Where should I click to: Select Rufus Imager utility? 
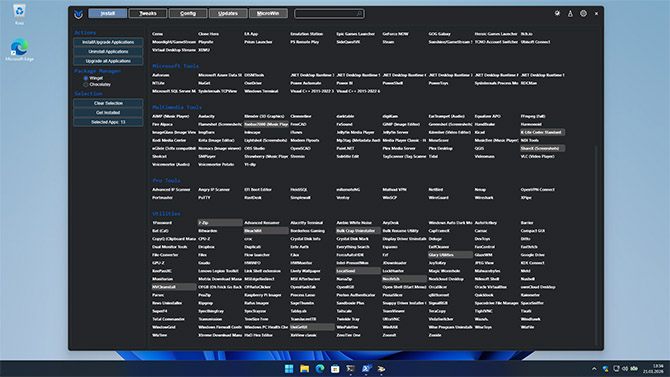pos(256,303)
